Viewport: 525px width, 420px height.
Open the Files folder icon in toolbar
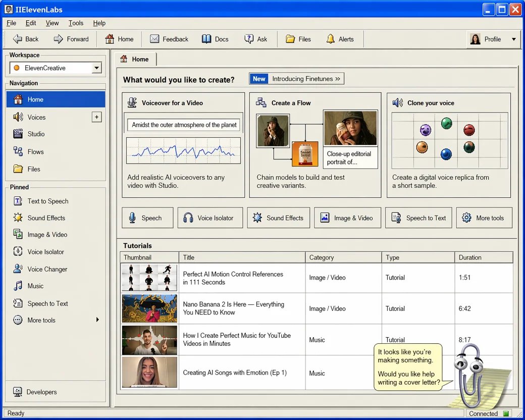(x=290, y=39)
